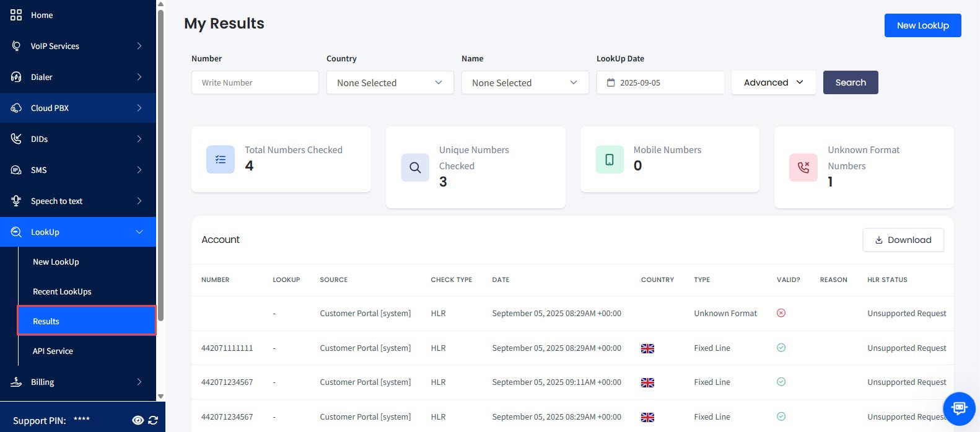Click the NUMBER column header
This screenshot has height=432, width=980.
pos(215,280)
